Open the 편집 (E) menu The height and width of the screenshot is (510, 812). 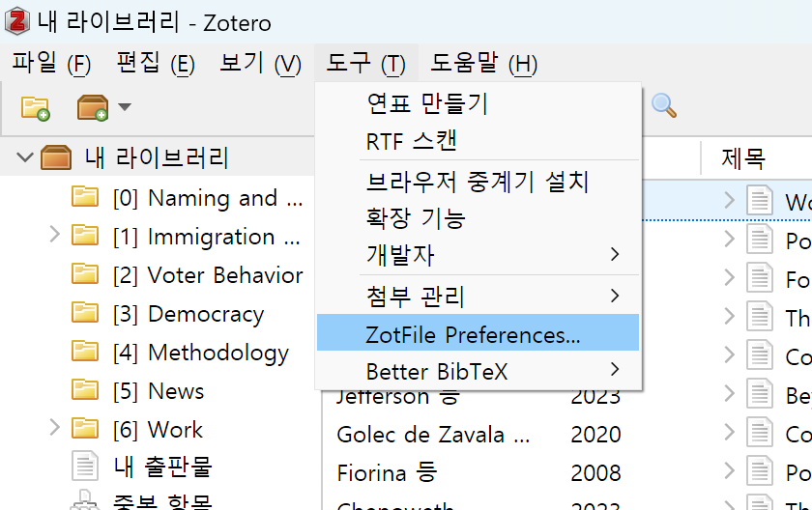point(156,64)
